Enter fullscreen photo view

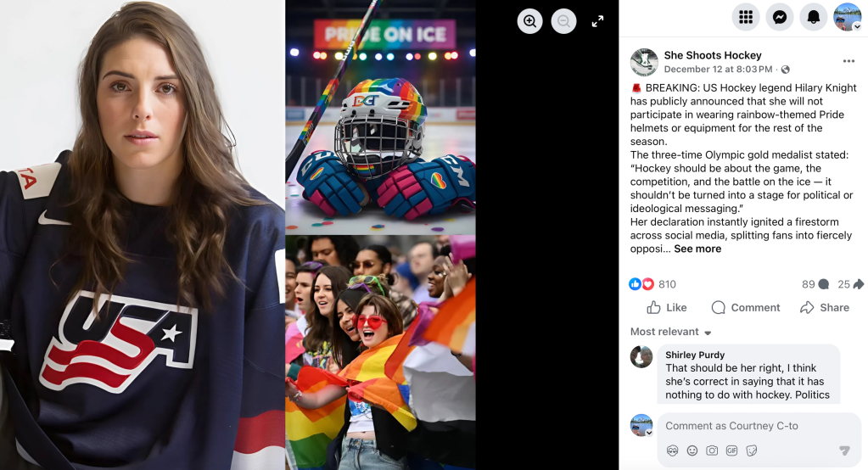click(x=597, y=21)
